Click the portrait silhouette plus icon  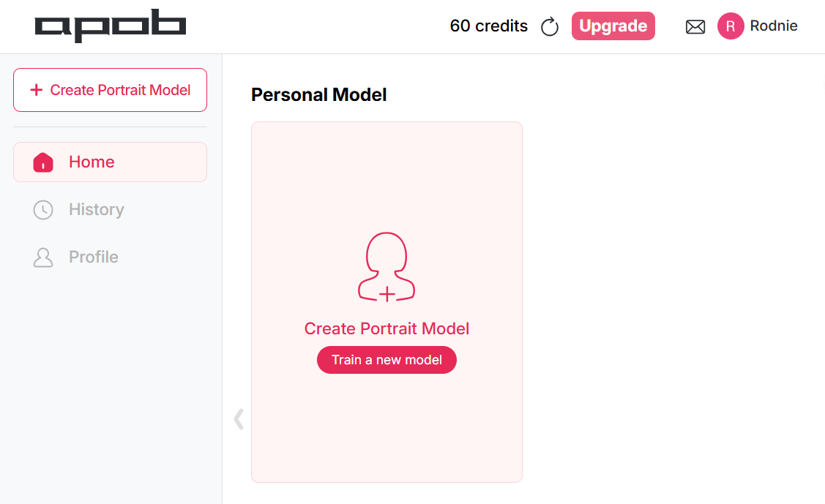[387, 267]
